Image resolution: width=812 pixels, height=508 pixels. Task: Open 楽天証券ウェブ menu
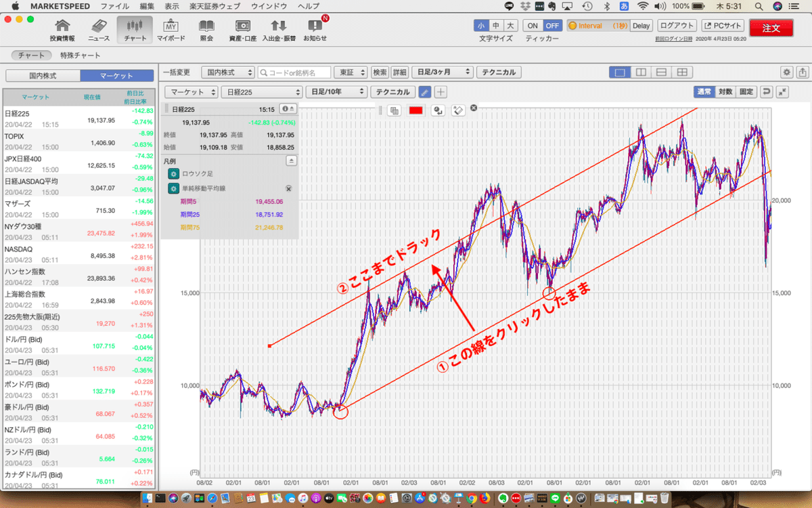click(x=214, y=5)
